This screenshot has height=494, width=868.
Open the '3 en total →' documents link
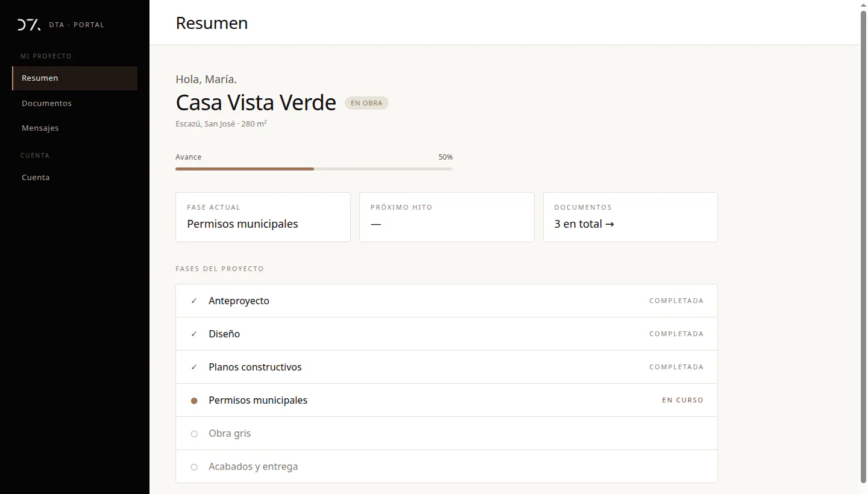[584, 224]
